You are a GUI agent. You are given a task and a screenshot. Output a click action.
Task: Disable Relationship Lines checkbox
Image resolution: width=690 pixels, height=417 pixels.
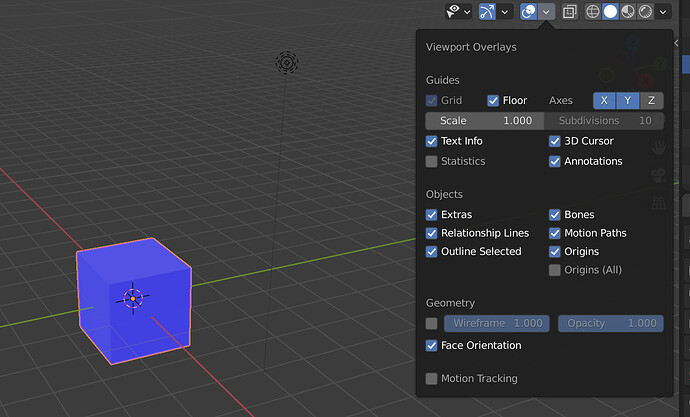point(431,233)
